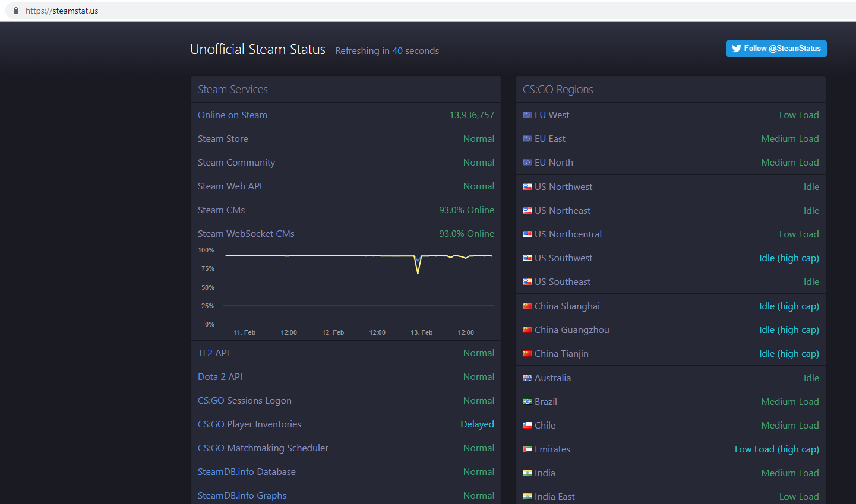Image resolution: width=856 pixels, height=504 pixels.
Task: Click the EU West flag icon
Action: coord(528,115)
